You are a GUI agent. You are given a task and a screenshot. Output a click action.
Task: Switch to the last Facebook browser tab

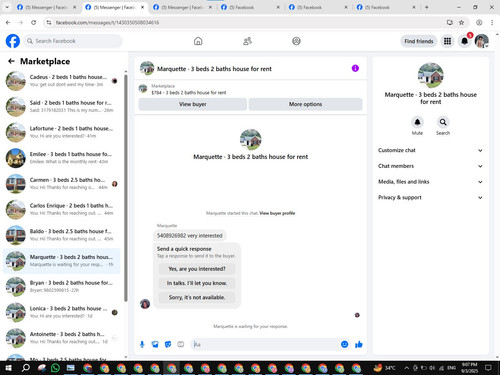[386, 7]
